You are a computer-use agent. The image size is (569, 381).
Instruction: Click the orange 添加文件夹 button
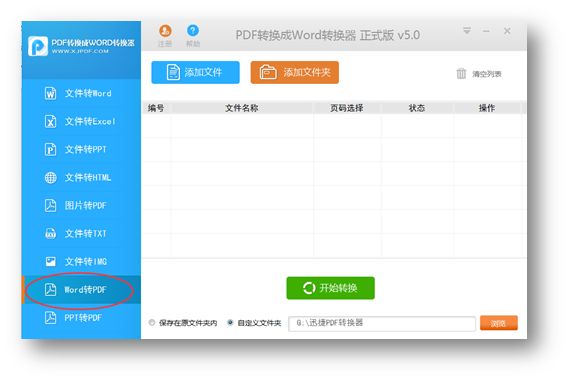(x=294, y=73)
